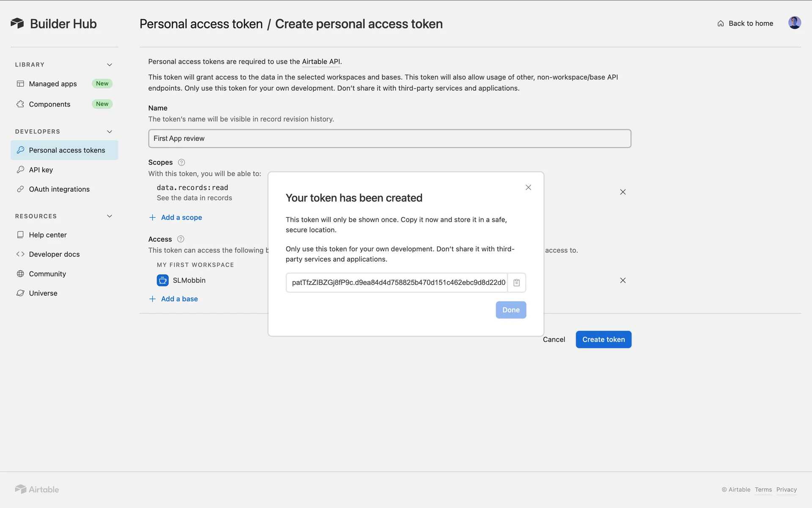Open the API key page
The height and width of the screenshot is (508, 812).
point(41,170)
